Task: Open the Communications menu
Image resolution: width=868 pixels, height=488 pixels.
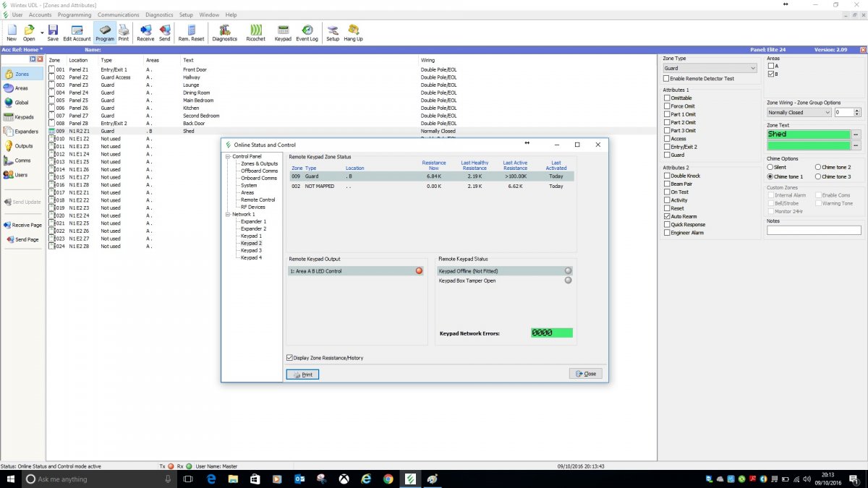Action: [x=118, y=14]
